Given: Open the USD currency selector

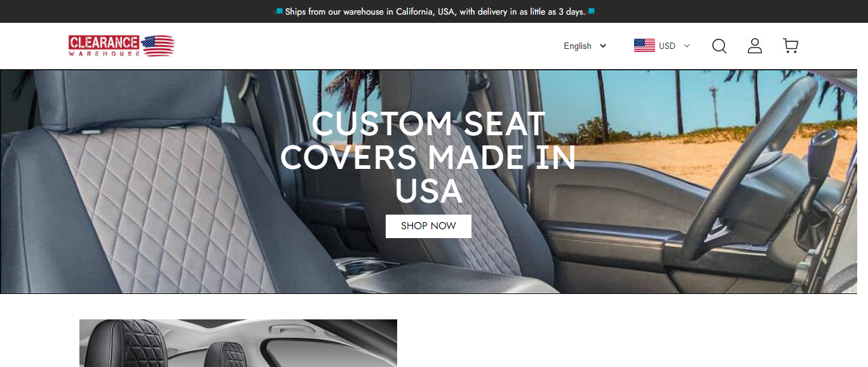Looking at the screenshot, I should point(662,46).
